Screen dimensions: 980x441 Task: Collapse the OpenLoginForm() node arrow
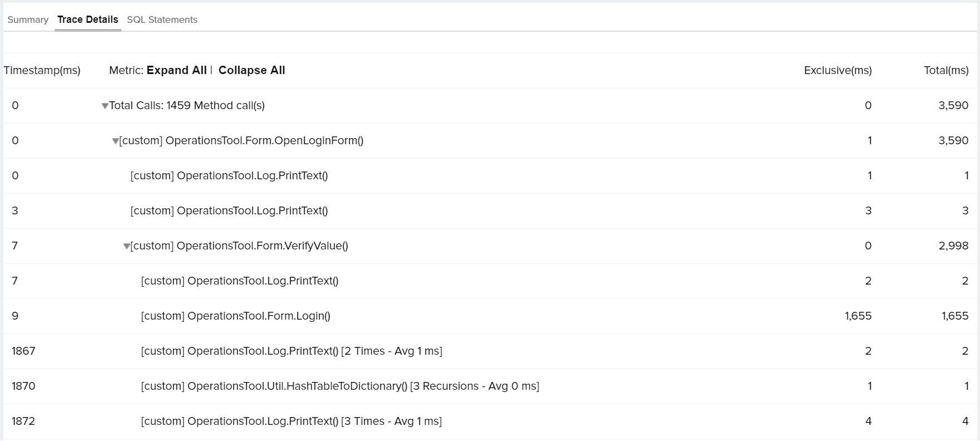click(115, 141)
